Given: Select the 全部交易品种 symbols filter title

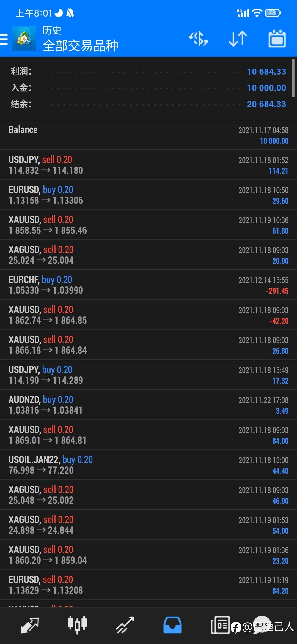Looking at the screenshot, I should coord(80,46).
